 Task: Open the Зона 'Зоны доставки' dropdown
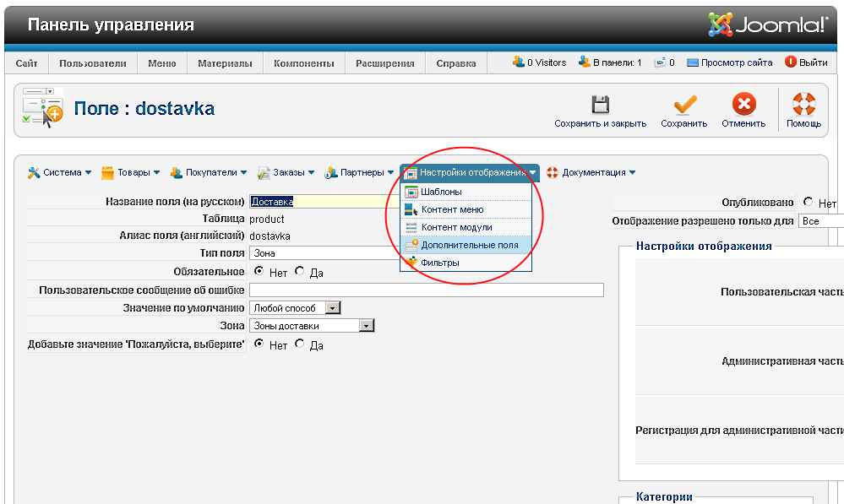pyautogui.click(x=312, y=325)
